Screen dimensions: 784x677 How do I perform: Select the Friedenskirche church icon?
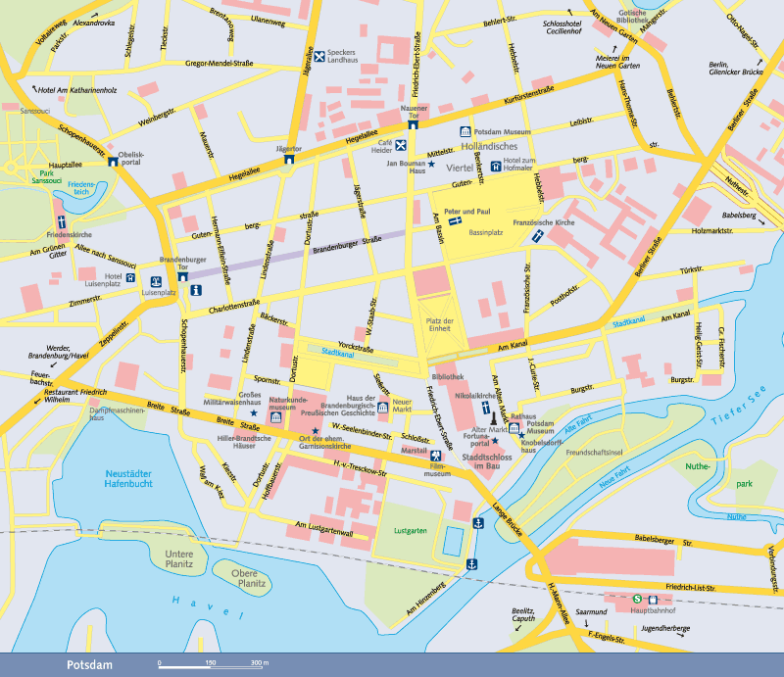pos(61,221)
